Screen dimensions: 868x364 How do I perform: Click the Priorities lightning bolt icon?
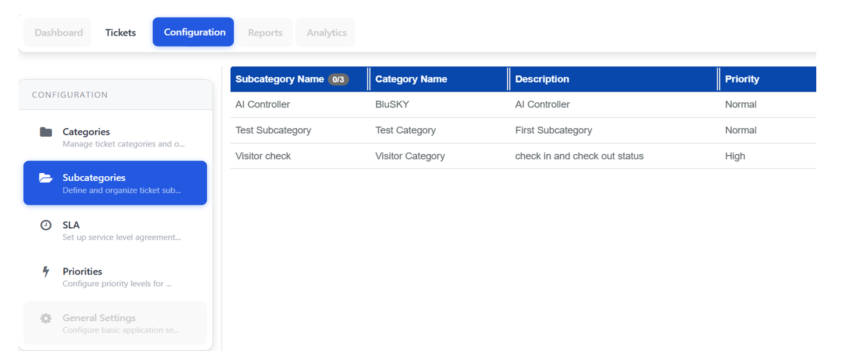tap(46, 271)
